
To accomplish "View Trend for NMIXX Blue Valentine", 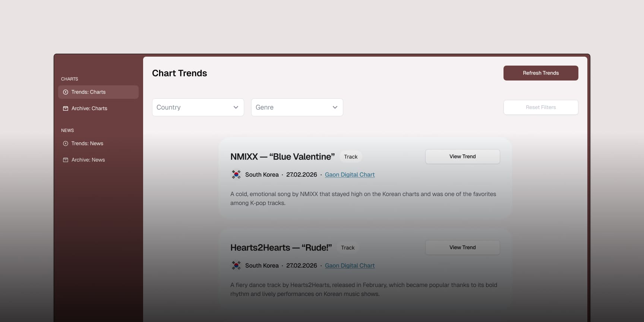I will tap(463, 157).
